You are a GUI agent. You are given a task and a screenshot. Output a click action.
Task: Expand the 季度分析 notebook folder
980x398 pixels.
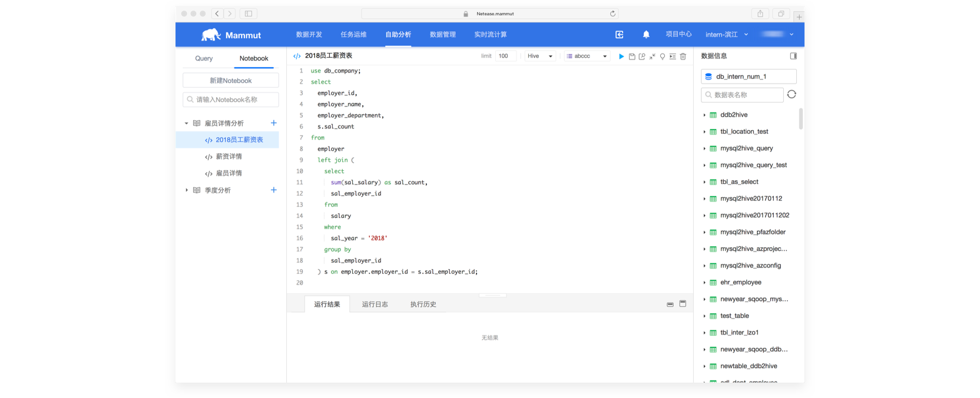(187, 190)
